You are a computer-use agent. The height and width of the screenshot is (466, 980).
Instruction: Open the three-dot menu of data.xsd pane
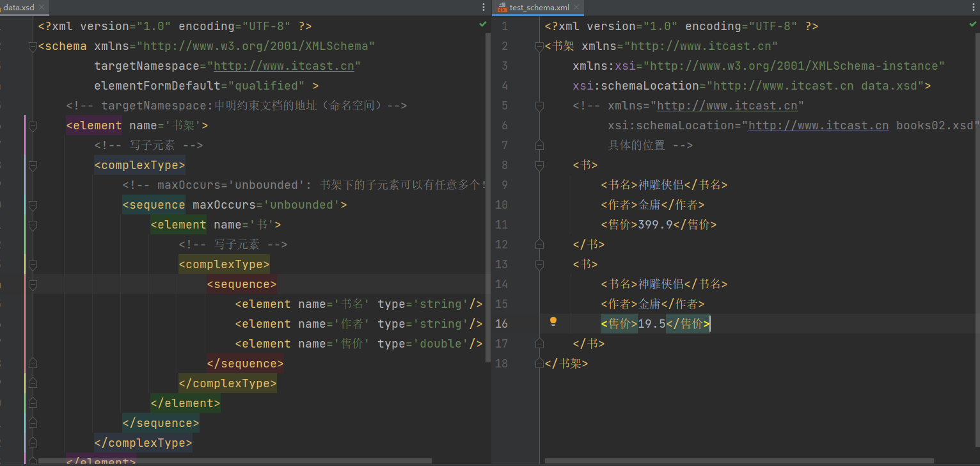(484, 7)
